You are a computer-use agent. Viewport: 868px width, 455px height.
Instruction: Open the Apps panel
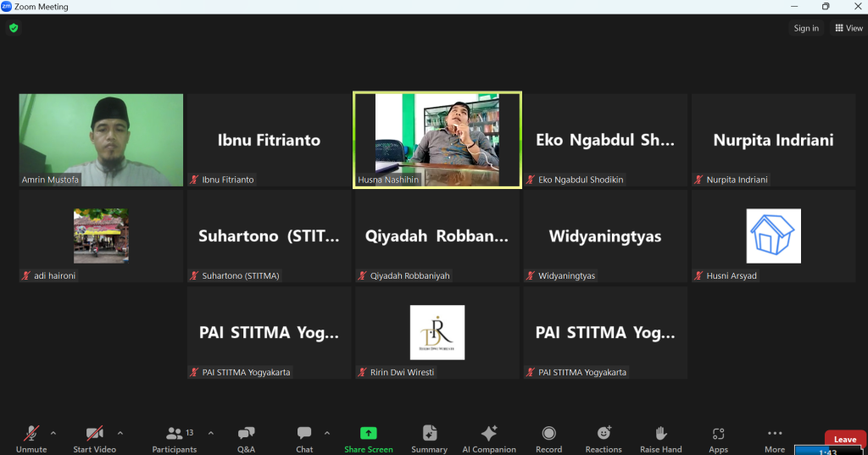718,438
